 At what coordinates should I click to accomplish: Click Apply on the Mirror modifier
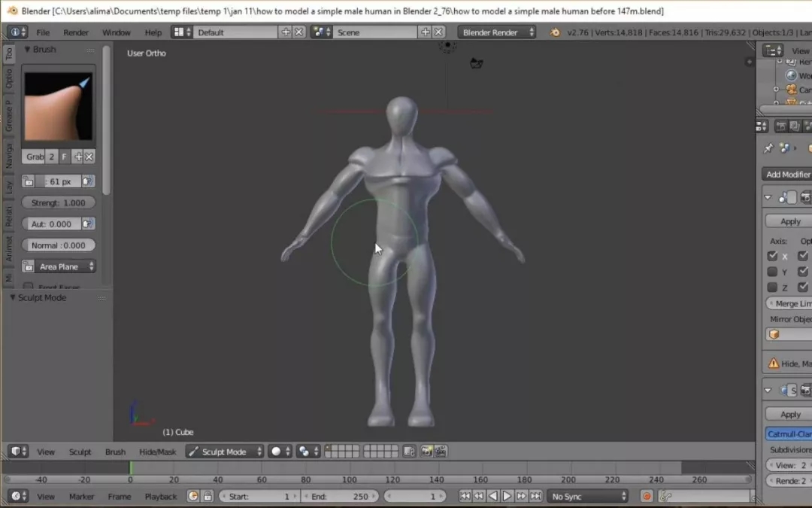(x=788, y=221)
